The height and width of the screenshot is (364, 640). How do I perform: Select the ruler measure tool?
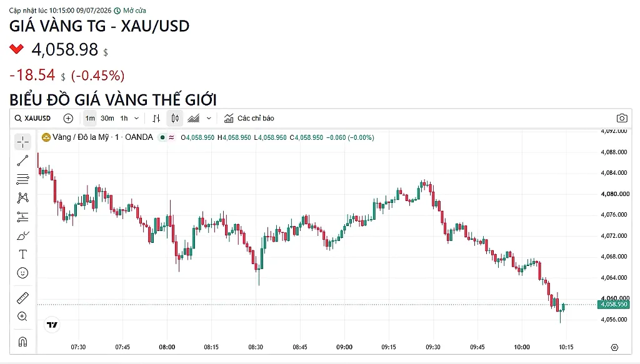tap(23, 298)
